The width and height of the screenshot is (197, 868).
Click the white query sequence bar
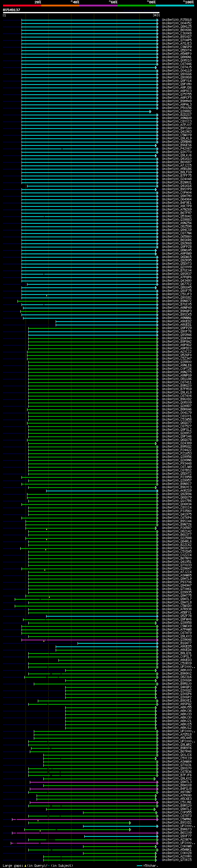81,13
